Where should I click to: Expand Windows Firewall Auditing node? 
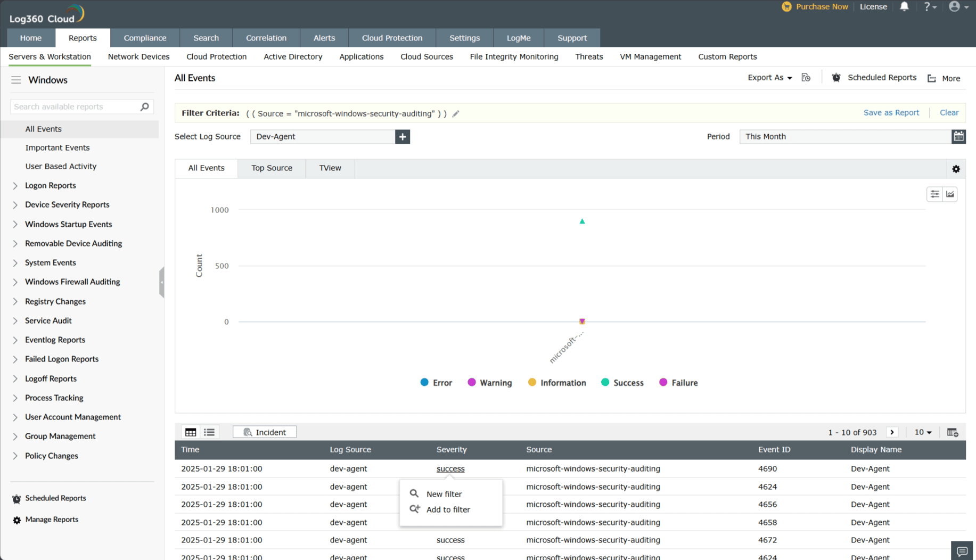tap(15, 282)
